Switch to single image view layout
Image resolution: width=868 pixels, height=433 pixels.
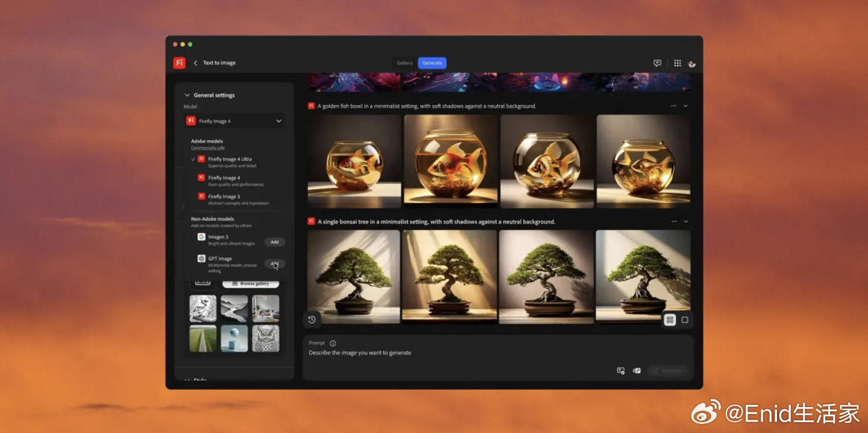click(x=685, y=320)
